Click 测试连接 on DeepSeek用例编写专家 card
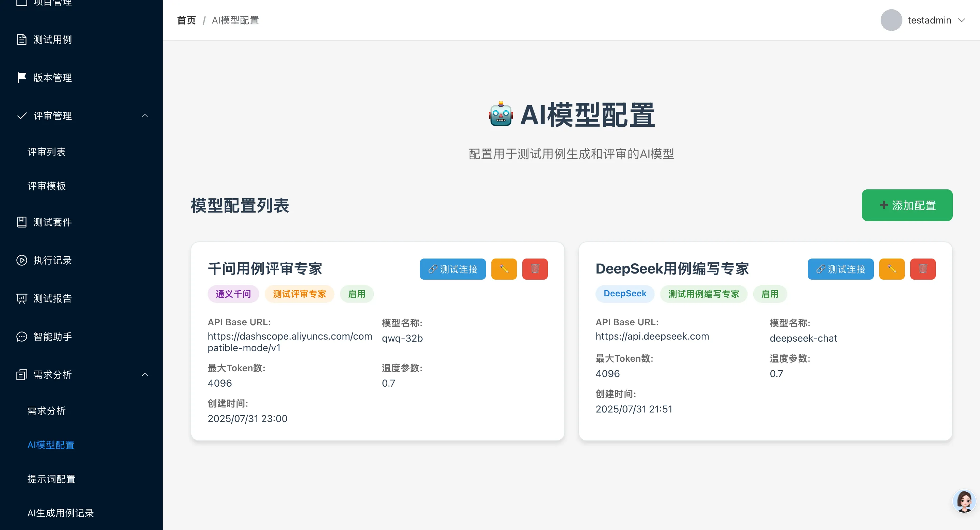 [x=840, y=269]
